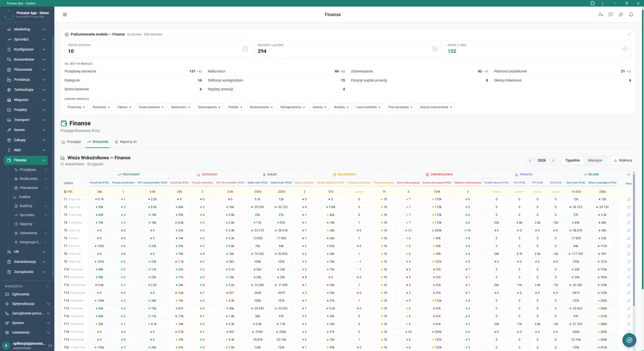Expand the HR menu
Image resolution: width=644 pixels, height=351 pixels.
click(x=27, y=252)
